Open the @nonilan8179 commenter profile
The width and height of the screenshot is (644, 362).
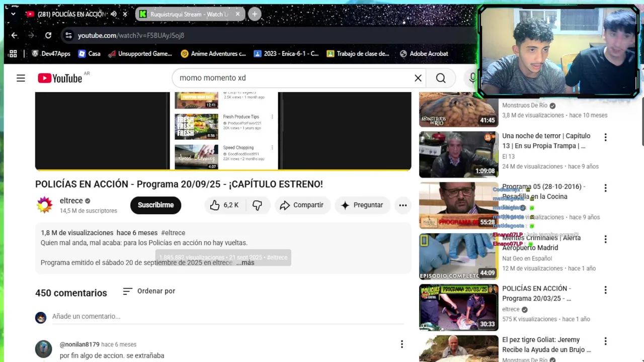pos(79,344)
